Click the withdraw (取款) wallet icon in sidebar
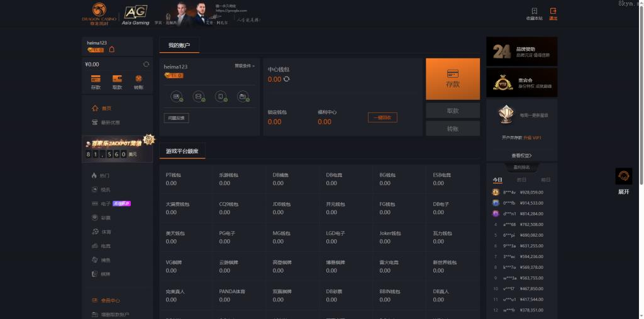Viewport: 644px width, 319px height. (117, 79)
